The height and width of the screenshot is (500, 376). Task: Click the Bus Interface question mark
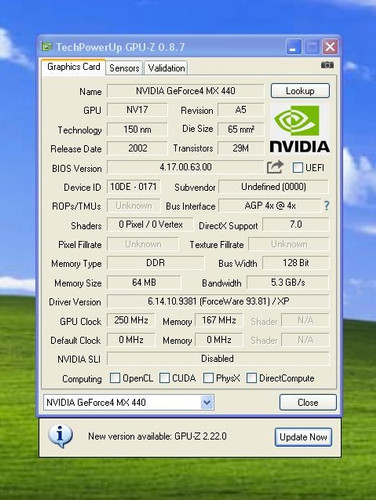[326, 206]
